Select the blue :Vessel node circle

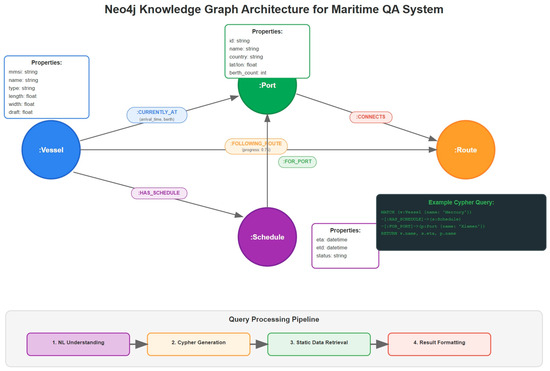click(51, 150)
